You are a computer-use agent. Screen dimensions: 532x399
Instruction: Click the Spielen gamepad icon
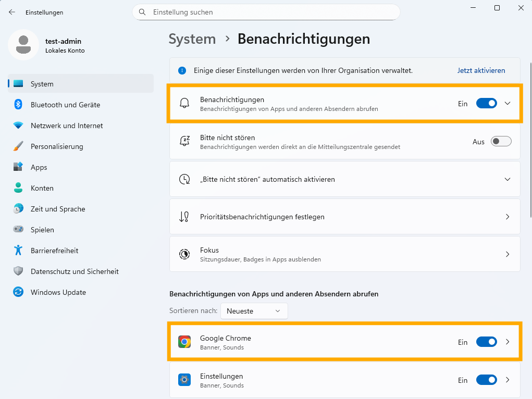point(18,230)
